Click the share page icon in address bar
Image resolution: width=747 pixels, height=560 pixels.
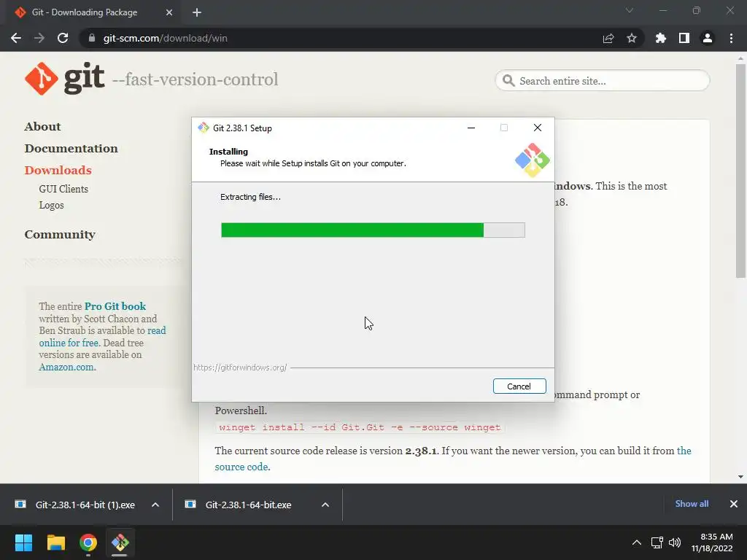coord(608,38)
